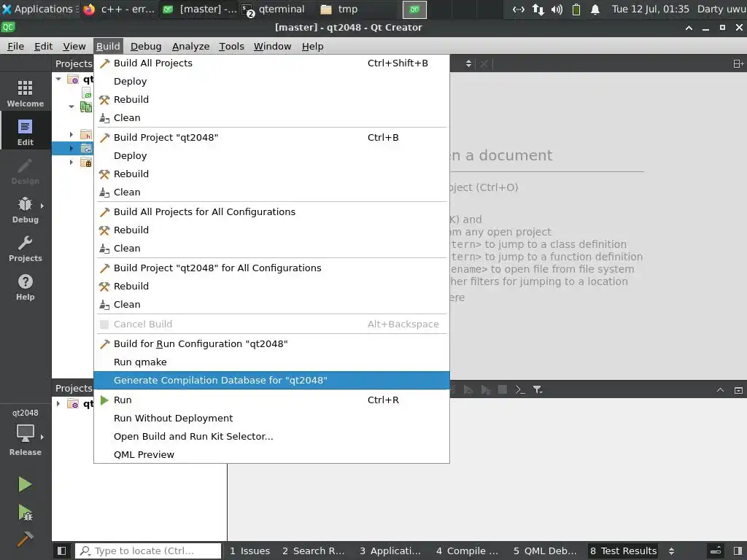Click the hammer Build Project button
Viewport: 747px width, 560px height.
[x=25, y=540]
